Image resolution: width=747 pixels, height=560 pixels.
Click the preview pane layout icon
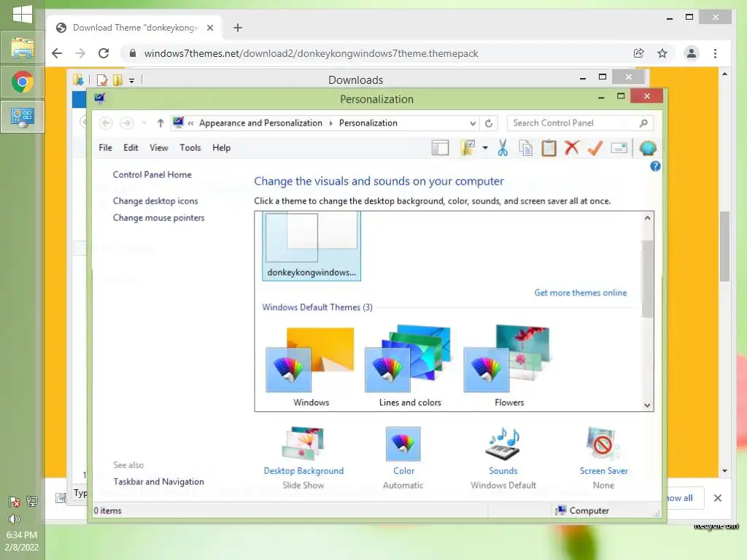[x=440, y=148]
